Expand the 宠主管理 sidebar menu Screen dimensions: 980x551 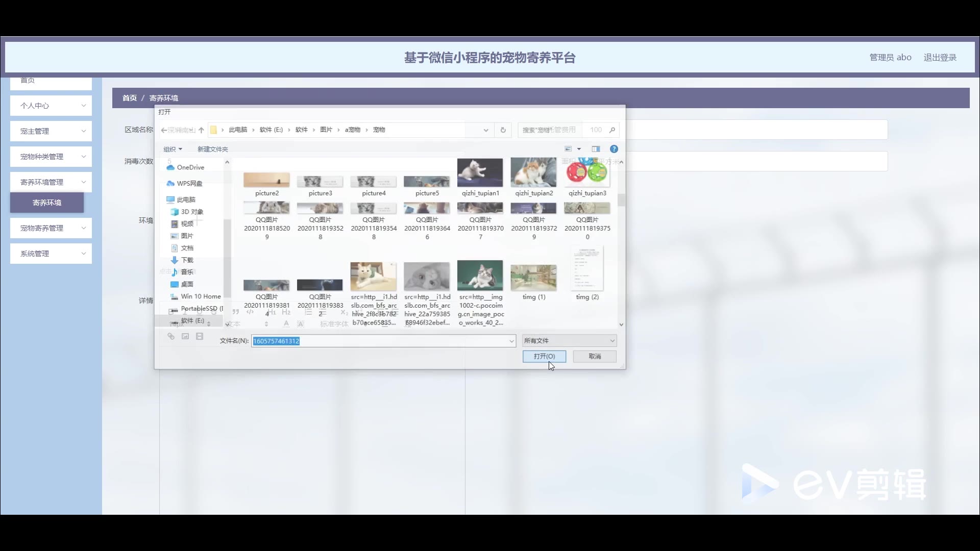point(51,131)
